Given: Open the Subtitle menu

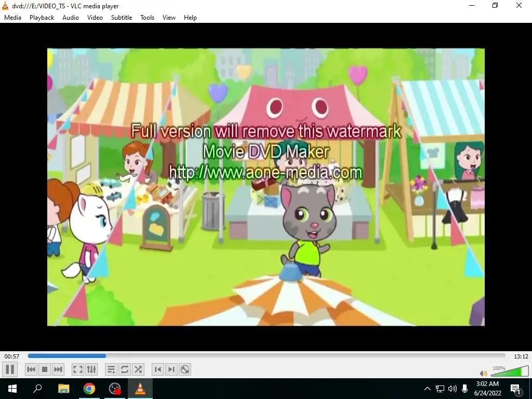Looking at the screenshot, I should point(122,18).
